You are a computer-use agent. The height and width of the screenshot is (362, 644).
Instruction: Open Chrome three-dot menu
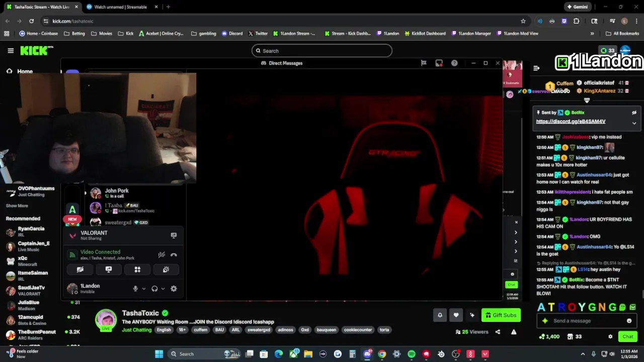(635, 21)
